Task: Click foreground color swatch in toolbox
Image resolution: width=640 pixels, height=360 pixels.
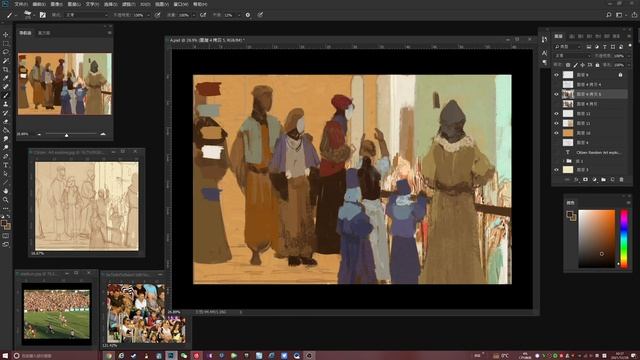Action: 4,224
